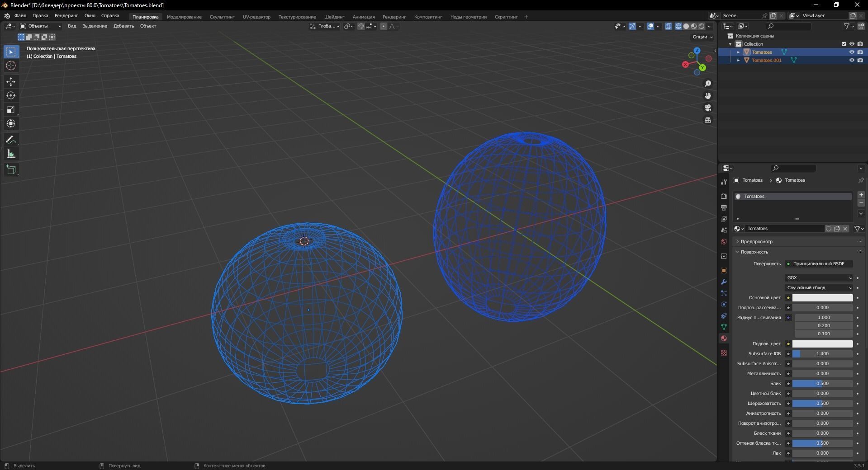Open the Output properties tab
This screenshot has width=868, height=470.
(x=724, y=207)
